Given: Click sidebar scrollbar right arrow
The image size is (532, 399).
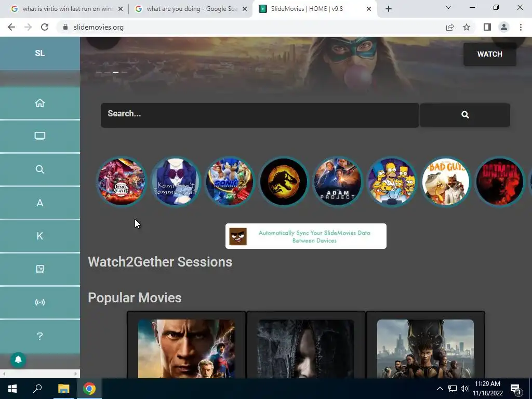Looking at the screenshot, I should (x=76, y=374).
